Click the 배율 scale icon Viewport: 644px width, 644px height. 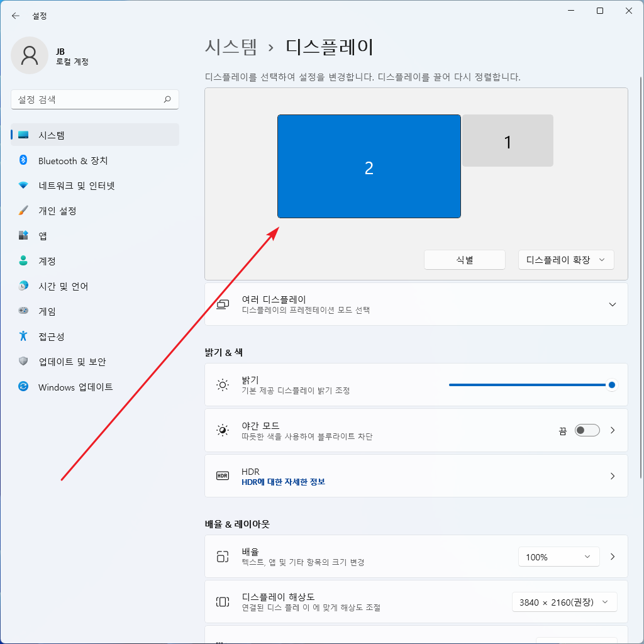pos(223,557)
